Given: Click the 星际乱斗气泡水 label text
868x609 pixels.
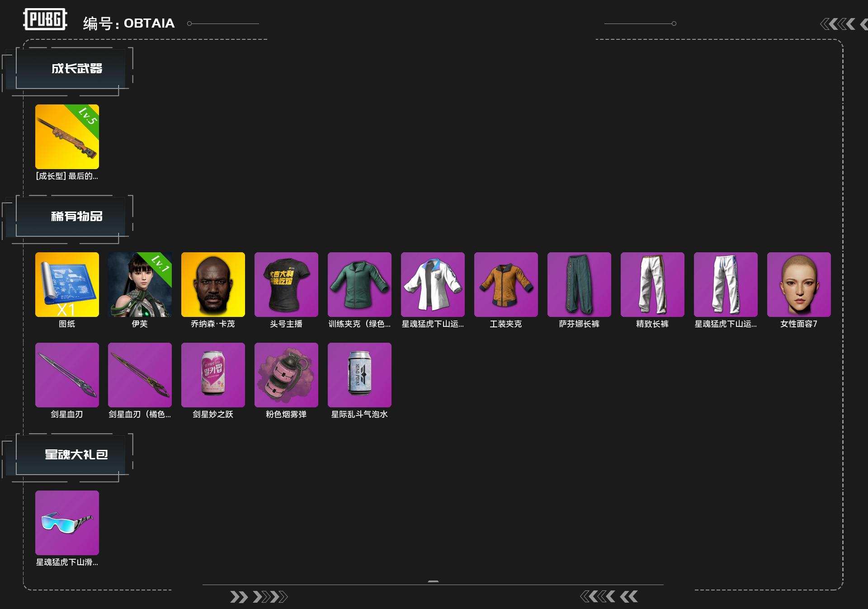Looking at the screenshot, I should tap(359, 414).
